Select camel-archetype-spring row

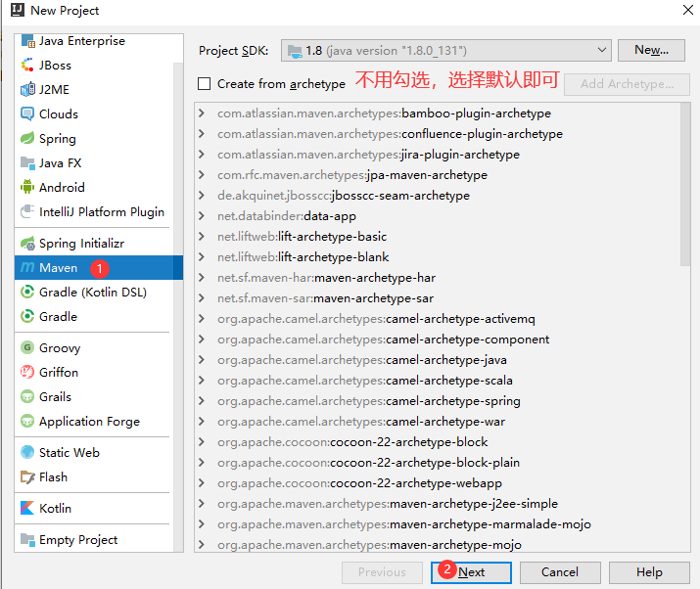(x=438, y=401)
